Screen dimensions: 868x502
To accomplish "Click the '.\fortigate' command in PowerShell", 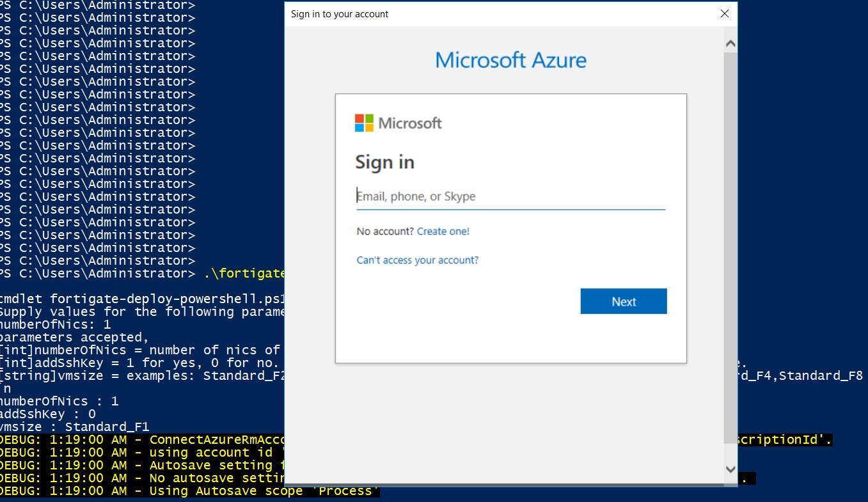I will click(x=244, y=274).
